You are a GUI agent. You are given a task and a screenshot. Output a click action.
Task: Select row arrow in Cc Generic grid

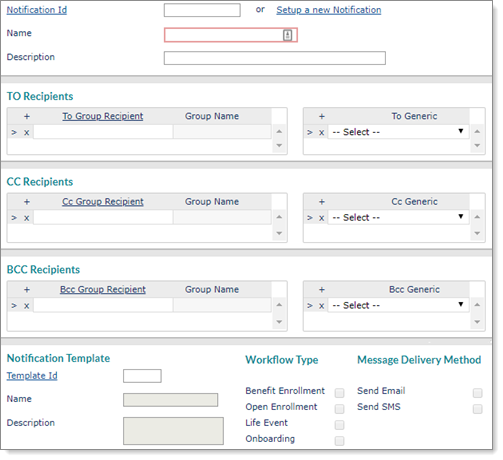pos(310,218)
